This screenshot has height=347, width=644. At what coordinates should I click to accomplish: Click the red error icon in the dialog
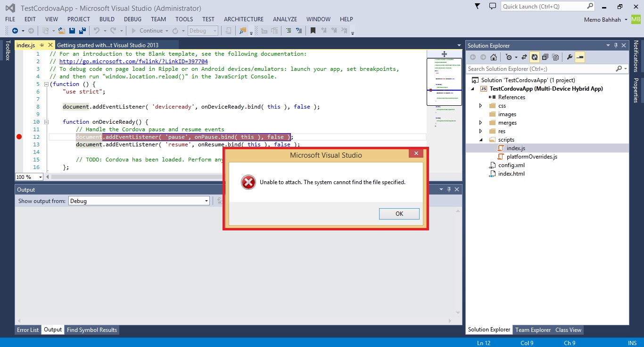tap(248, 182)
